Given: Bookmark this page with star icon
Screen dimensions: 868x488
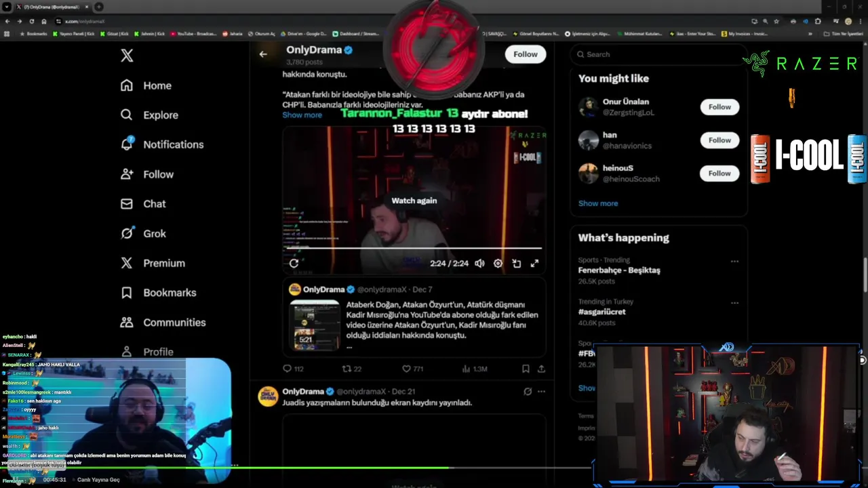Looking at the screenshot, I should [x=776, y=21].
